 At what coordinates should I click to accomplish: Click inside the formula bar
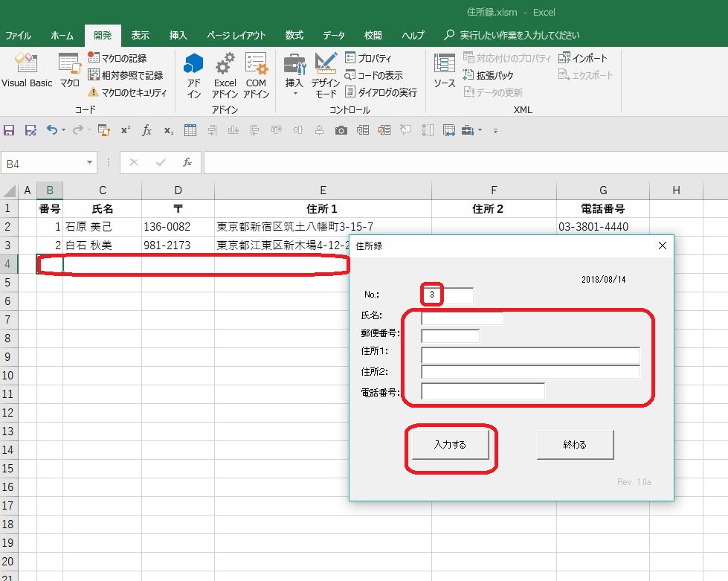[x=466, y=163]
